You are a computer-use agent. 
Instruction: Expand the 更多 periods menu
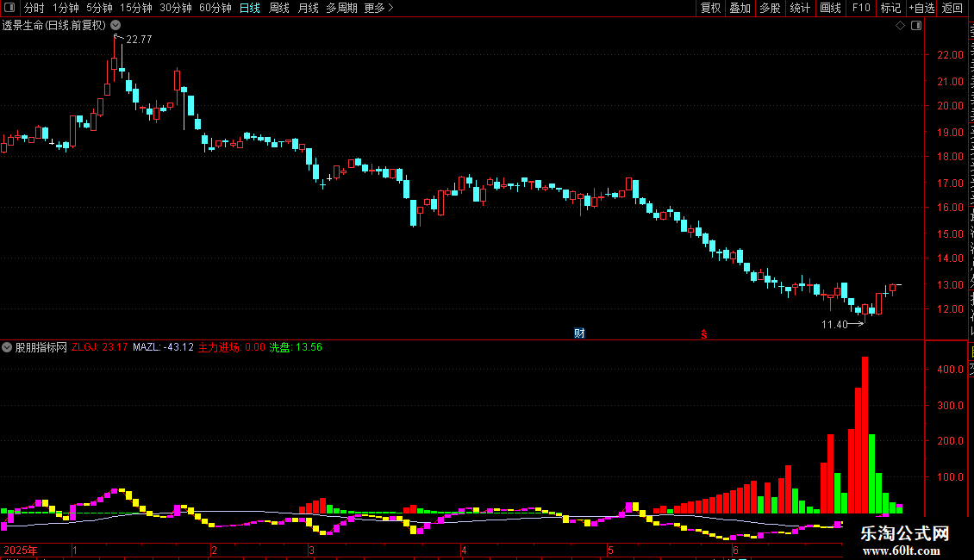[379, 8]
